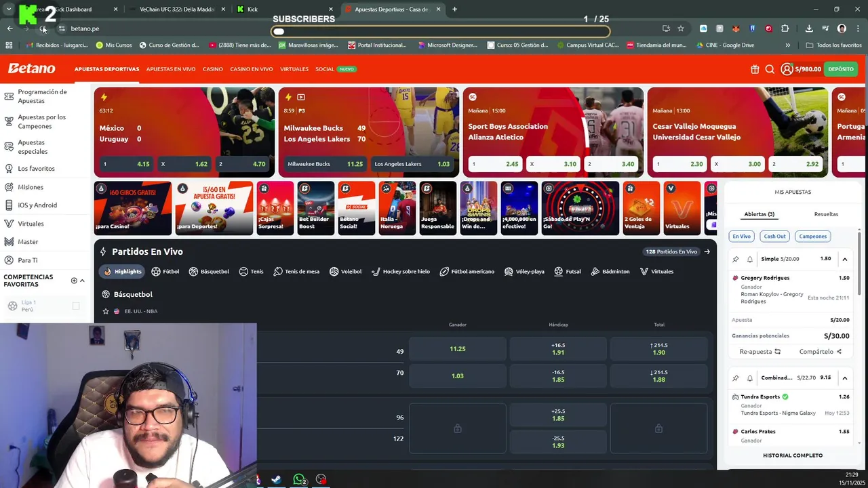Collapse Competencias Favoritas section

(x=82, y=281)
